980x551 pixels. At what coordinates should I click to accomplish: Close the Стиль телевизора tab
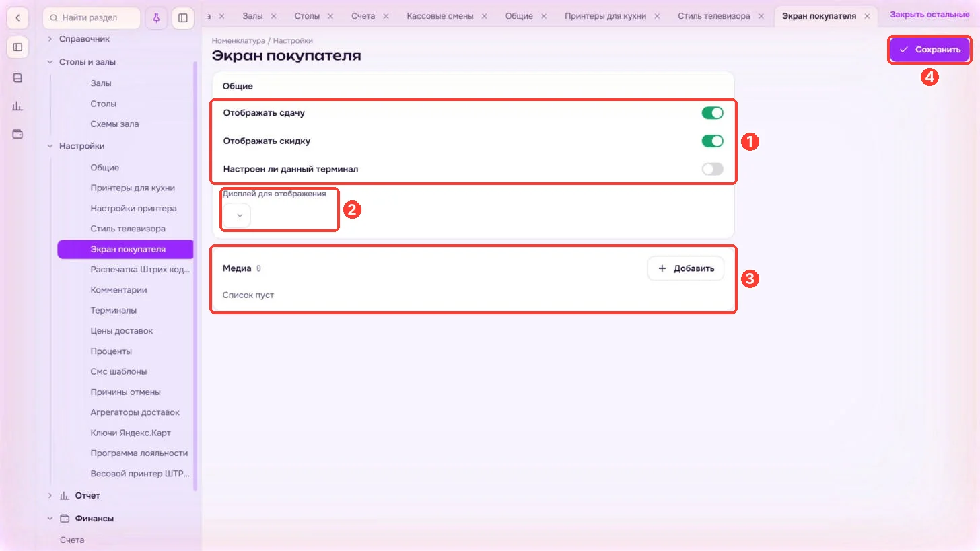[761, 16]
